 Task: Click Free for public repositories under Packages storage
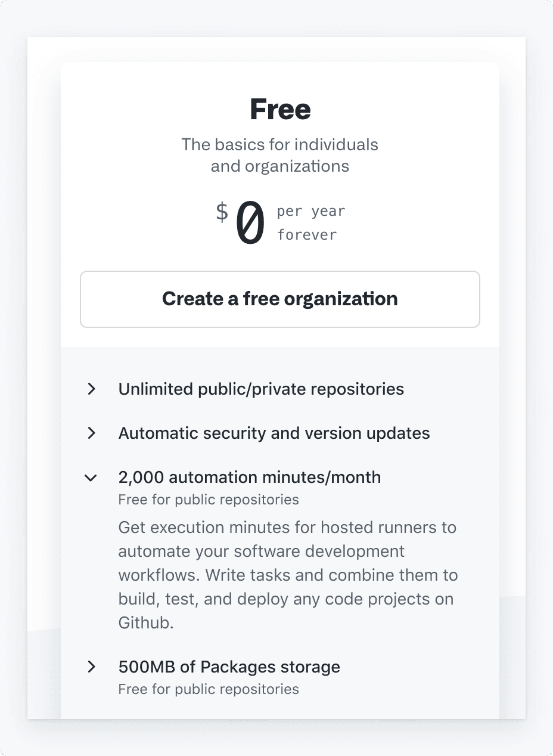point(208,689)
